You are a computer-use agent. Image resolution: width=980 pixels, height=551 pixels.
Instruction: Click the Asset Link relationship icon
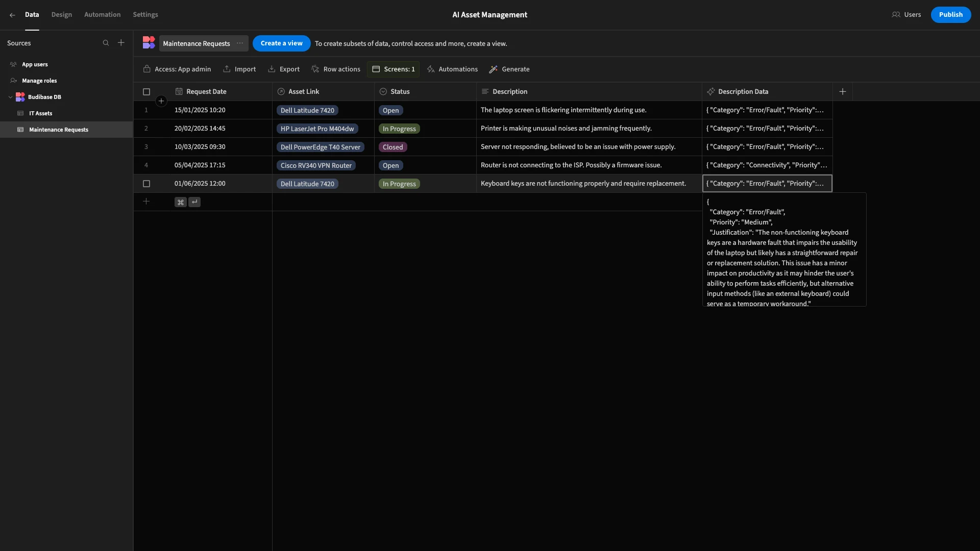(x=281, y=92)
